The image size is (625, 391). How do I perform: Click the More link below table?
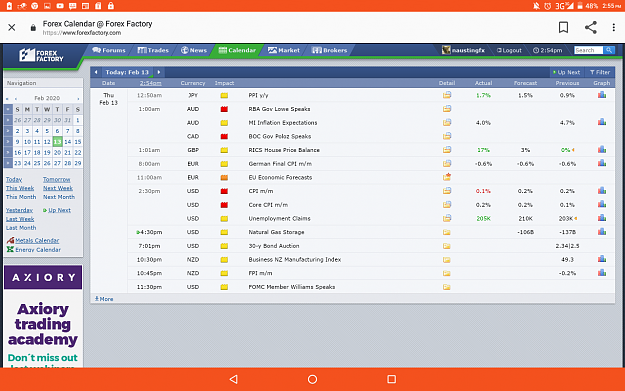click(x=104, y=299)
